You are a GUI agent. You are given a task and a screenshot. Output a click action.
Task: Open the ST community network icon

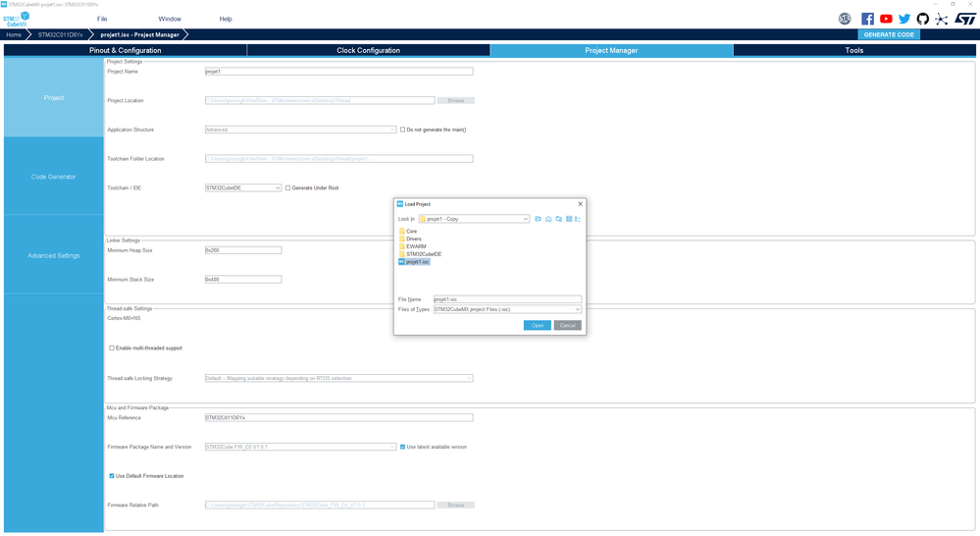941,19
